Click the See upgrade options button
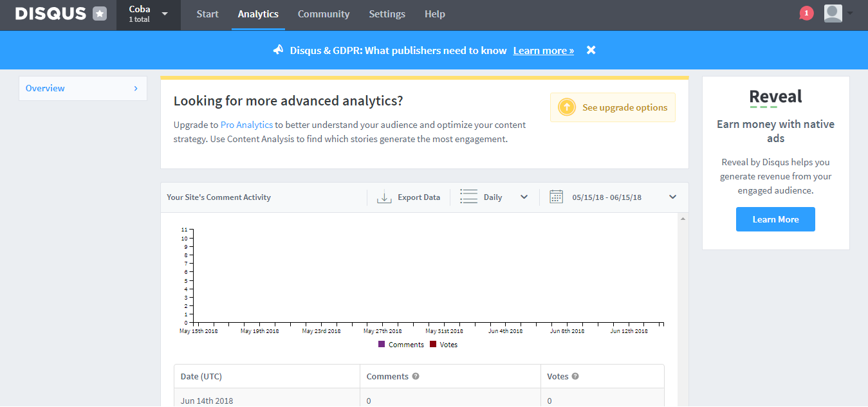 [x=613, y=107]
